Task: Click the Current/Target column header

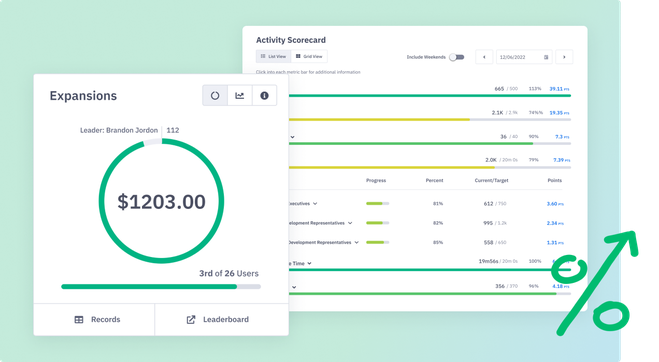Action: [x=491, y=180]
